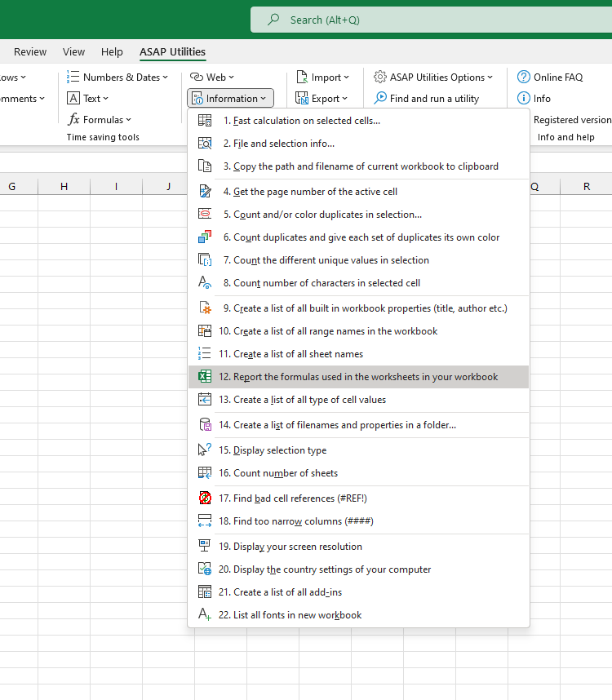
Task: Click the type of cell values icon
Action: pos(205,399)
